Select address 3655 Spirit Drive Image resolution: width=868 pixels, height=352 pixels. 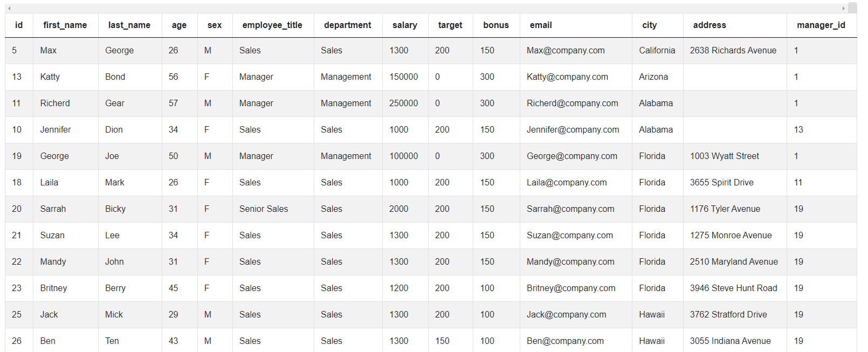click(x=735, y=183)
